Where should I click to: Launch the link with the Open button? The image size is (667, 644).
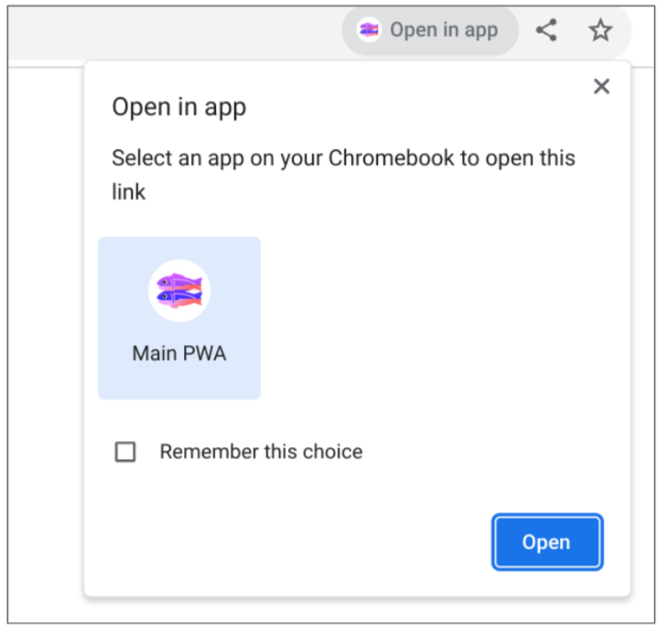546,542
